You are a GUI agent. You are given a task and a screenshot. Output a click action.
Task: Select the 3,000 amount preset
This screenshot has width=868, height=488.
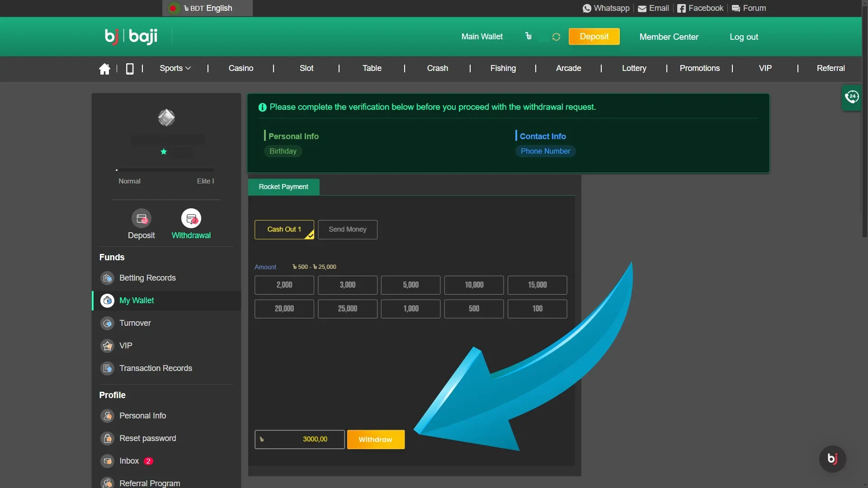click(348, 285)
